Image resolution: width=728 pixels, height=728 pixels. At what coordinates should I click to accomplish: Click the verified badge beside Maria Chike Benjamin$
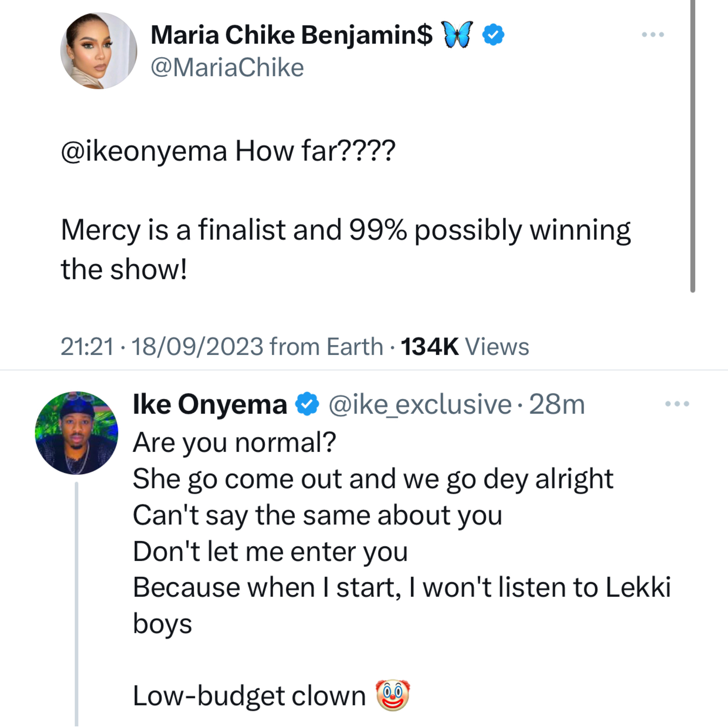(x=493, y=35)
